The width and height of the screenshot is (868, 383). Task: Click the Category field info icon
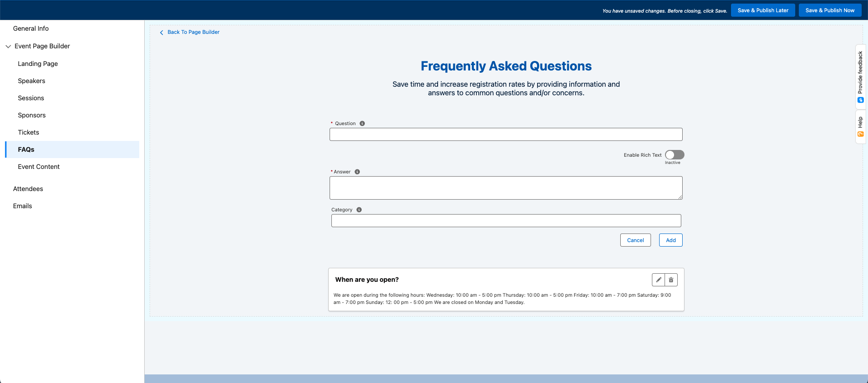359,210
